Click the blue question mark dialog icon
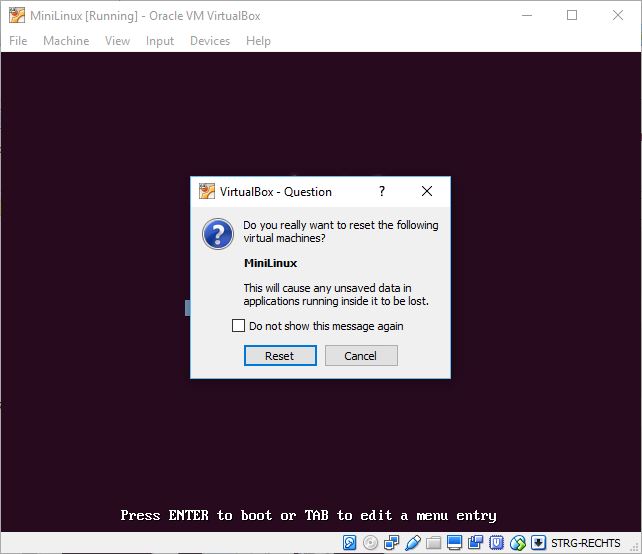The image size is (642, 554). pyautogui.click(x=218, y=234)
